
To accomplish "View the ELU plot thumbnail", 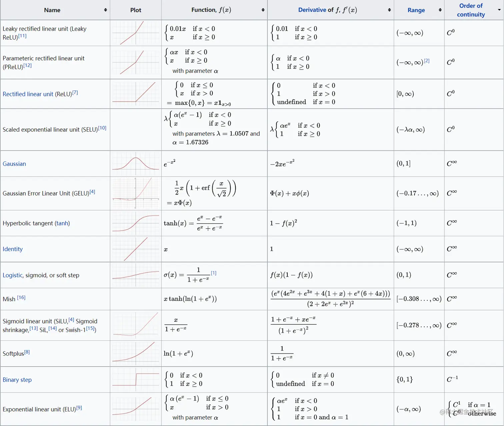I will click(x=136, y=409).
